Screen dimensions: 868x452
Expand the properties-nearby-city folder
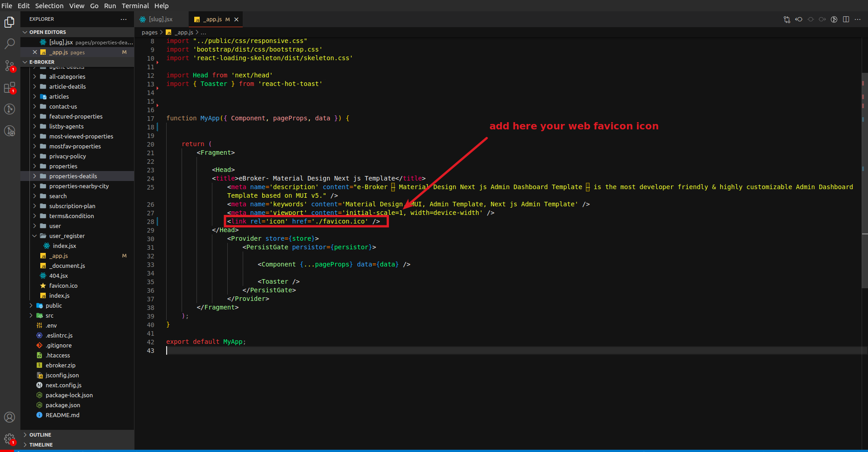coord(77,186)
